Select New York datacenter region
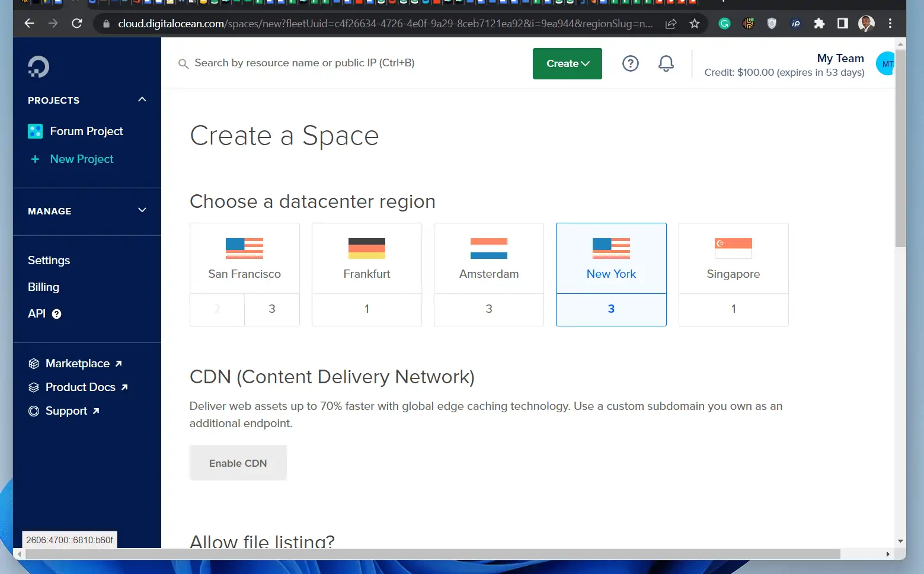The width and height of the screenshot is (924, 574). 611,258
